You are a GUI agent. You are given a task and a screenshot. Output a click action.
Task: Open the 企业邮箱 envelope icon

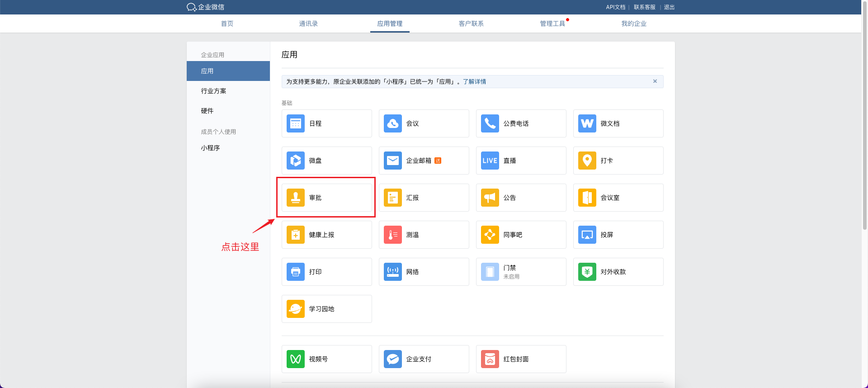393,161
